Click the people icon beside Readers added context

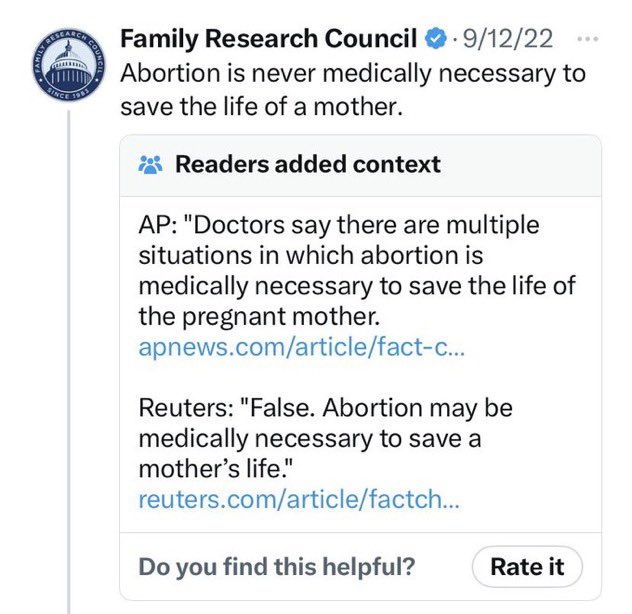(x=148, y=164)
